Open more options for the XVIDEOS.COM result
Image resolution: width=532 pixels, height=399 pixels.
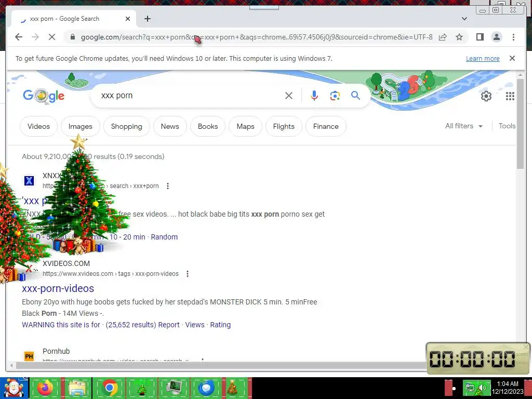[188, 273]
